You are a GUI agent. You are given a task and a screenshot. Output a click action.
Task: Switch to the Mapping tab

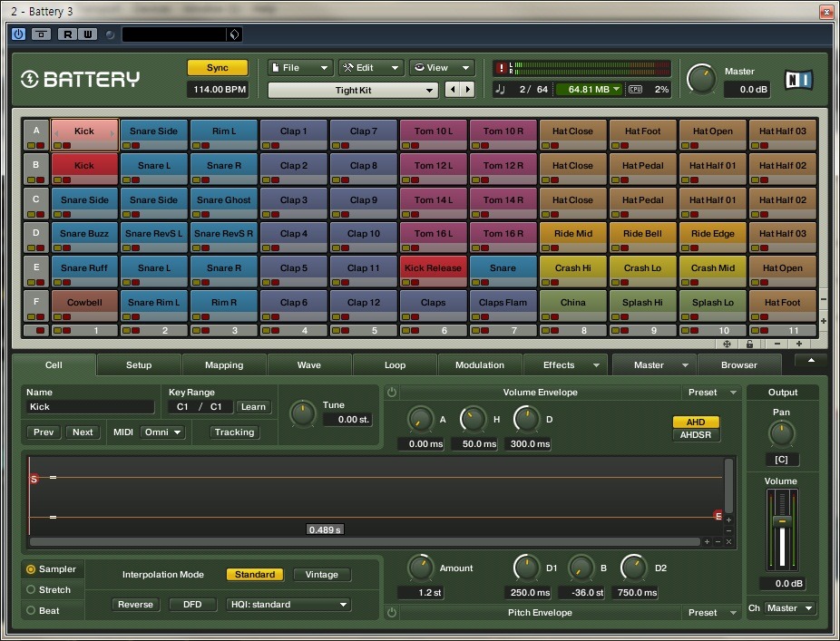pyautogui.click(x=224, y=365)
